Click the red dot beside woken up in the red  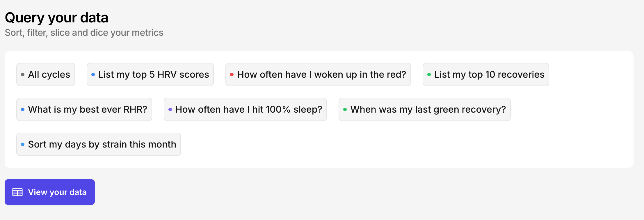point(232,74)
